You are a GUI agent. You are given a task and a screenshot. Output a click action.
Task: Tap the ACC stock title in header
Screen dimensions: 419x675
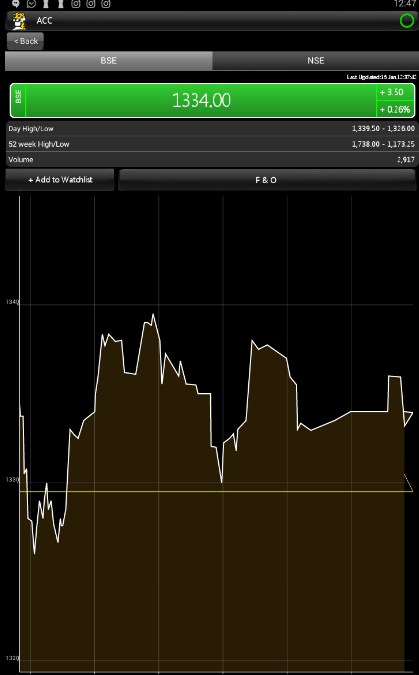pyautogui.click(x=44, y=21)
